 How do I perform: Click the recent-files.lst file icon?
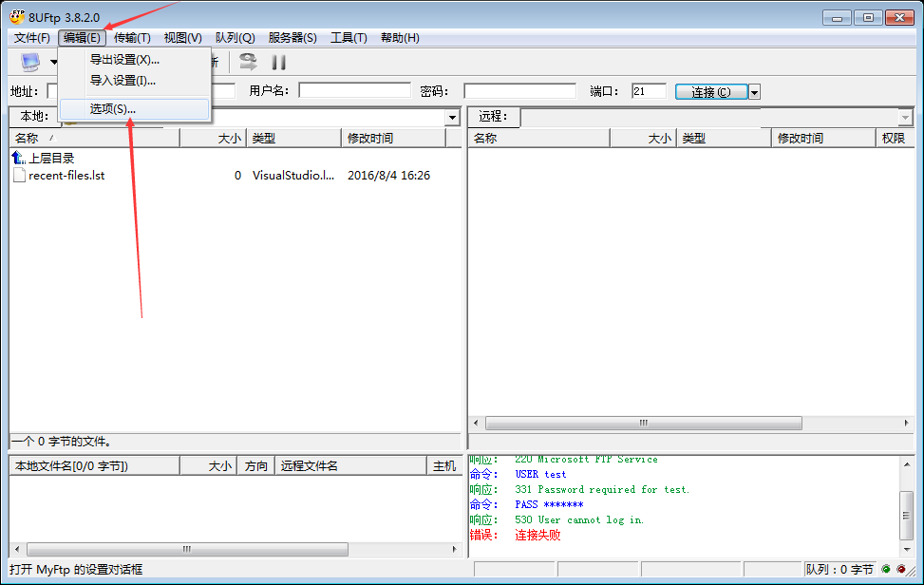pos(19,176)
